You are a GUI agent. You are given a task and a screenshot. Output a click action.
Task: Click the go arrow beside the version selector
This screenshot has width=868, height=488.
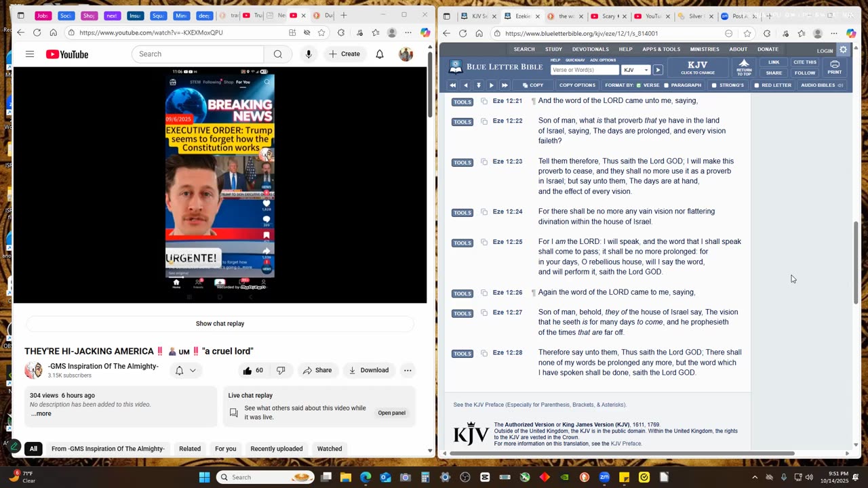point(658,70)
